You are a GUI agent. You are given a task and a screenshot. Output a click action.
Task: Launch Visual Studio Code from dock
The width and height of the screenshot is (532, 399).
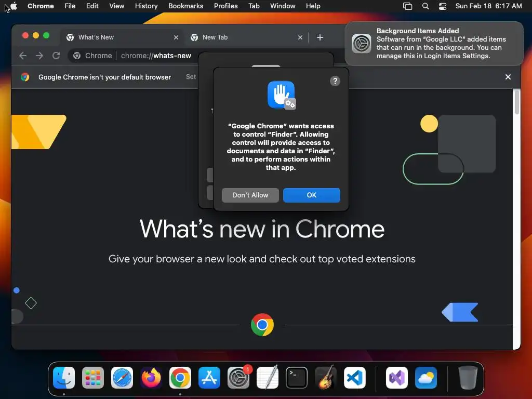355,378
